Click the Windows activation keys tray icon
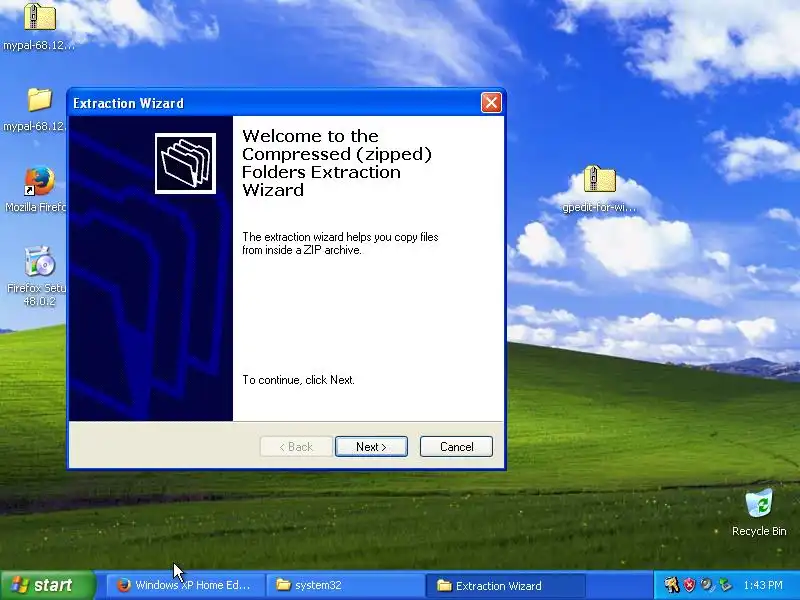800x600 pixels. click(x=671, y=585)
